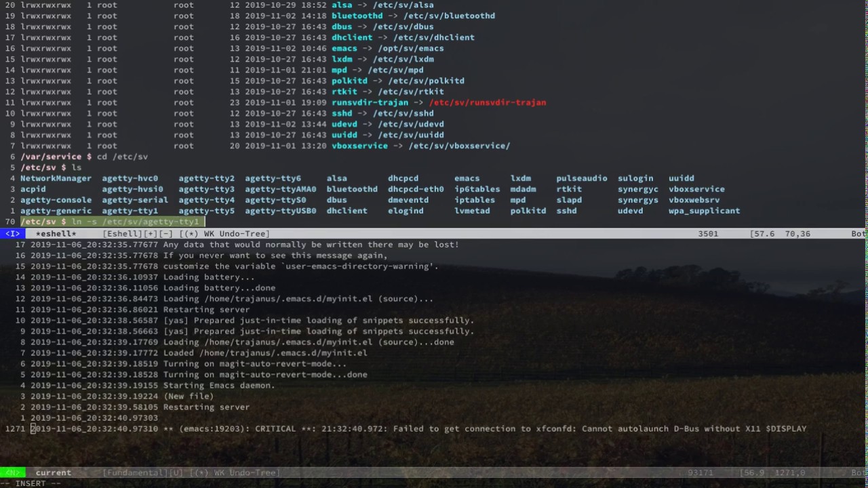Click WK Undo-Tree in the lower mode line
The height and width of the screenshot is (488, 868).
(x=247, y=472)
